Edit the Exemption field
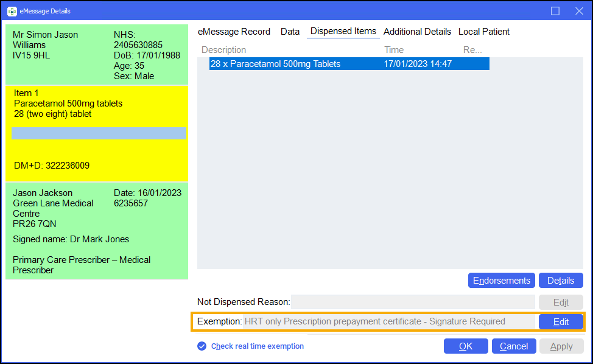This screenshot has width=593, height=364. pyautogui.click(x=561, y=321)
